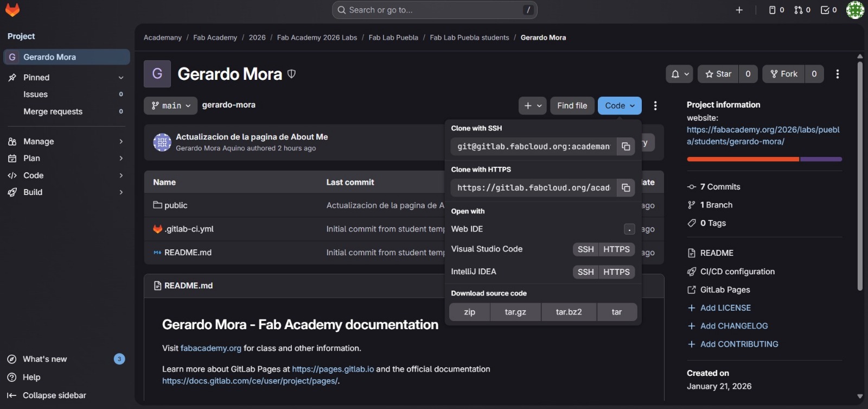Image resolution: width=868 pixels, height=409 pixels.
Task: Star this project
Action: (718, 74)
